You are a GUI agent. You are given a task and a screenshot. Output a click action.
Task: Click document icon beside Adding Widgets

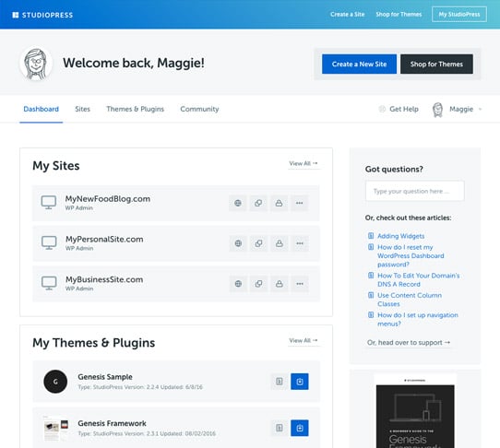coord(371,236)
